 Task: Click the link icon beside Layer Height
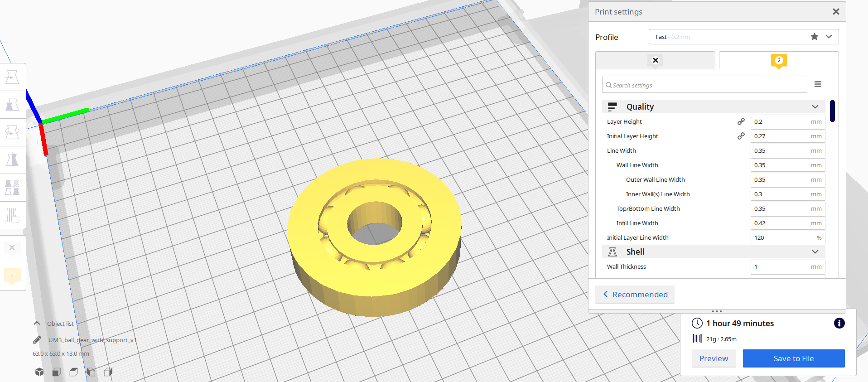tap(741, 121)
